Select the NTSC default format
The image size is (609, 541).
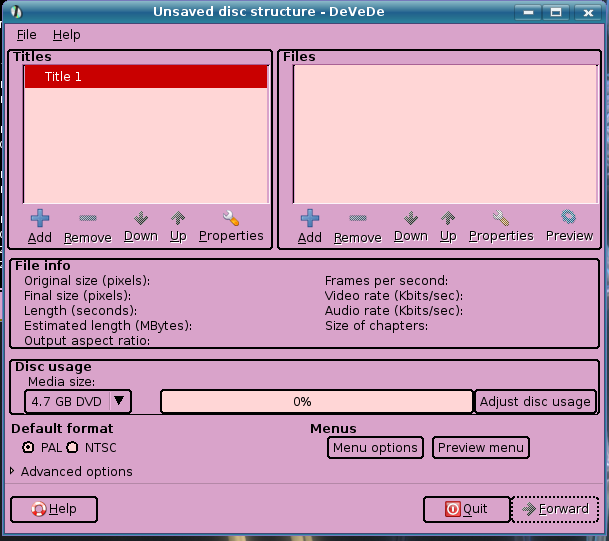(72, 447)
